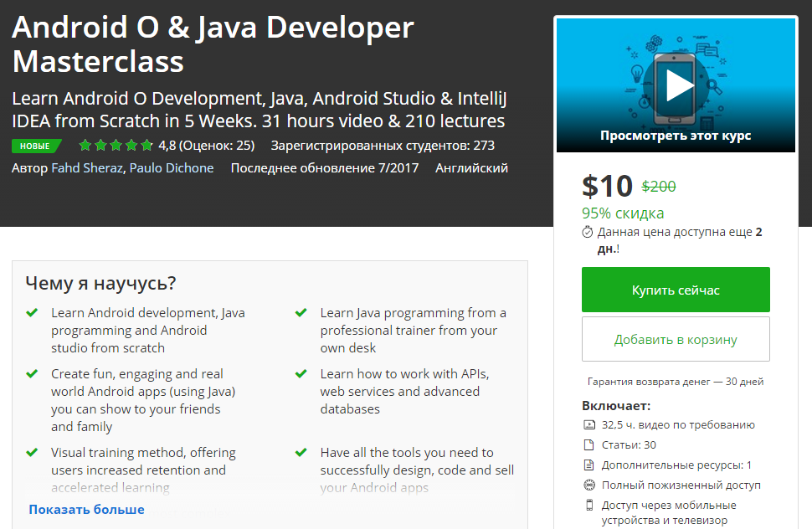This screenshot has height=529, width=812.
Task: Click the checkmark beside Visual training method
Action: click(x=32, y=452)
